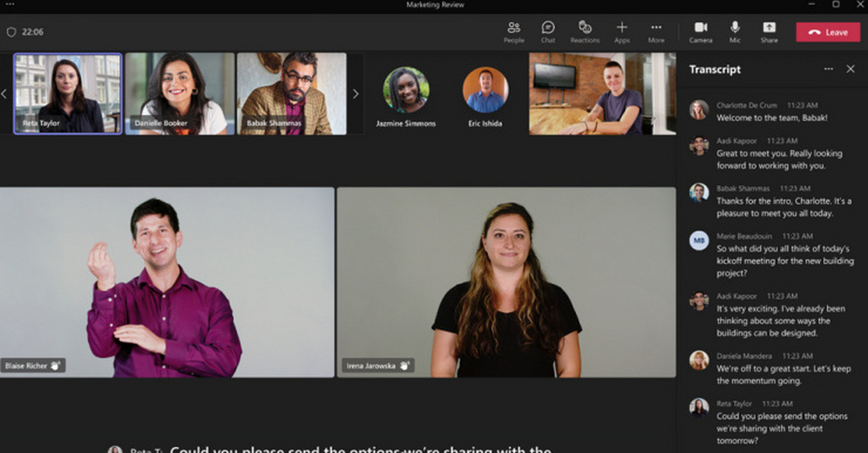Select Danielle Booker's video thumbnail
This screenshot has width=868, height=453.
(x=180, y=94)
